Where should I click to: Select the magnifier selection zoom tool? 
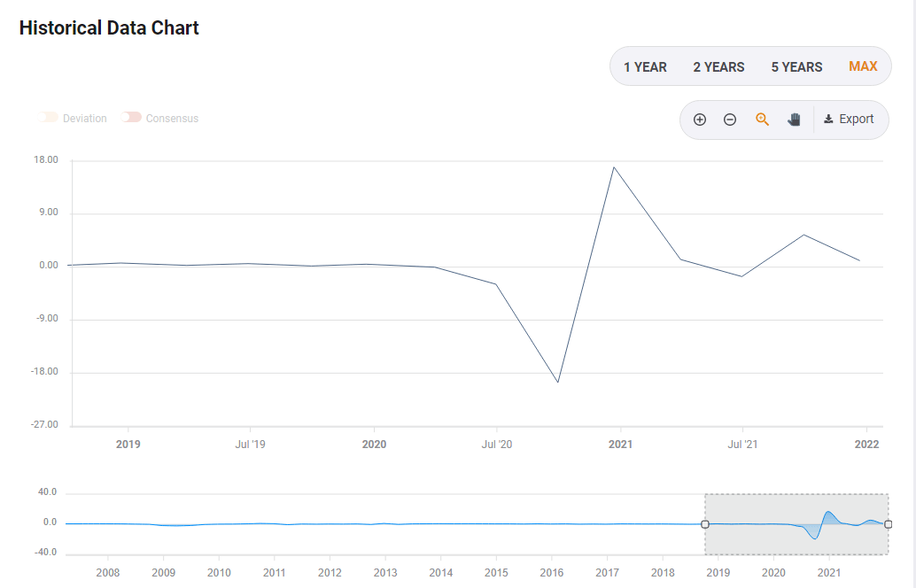click(x=762, y=120)
